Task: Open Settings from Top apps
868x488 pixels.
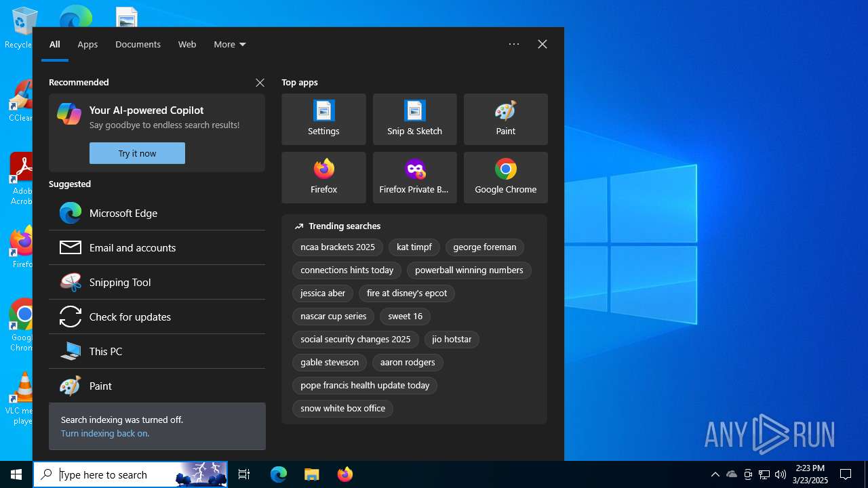Action: (323, 119)
